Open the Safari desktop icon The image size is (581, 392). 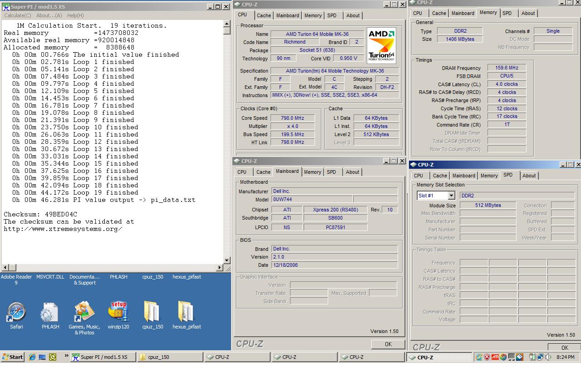(x=16, y=312)
